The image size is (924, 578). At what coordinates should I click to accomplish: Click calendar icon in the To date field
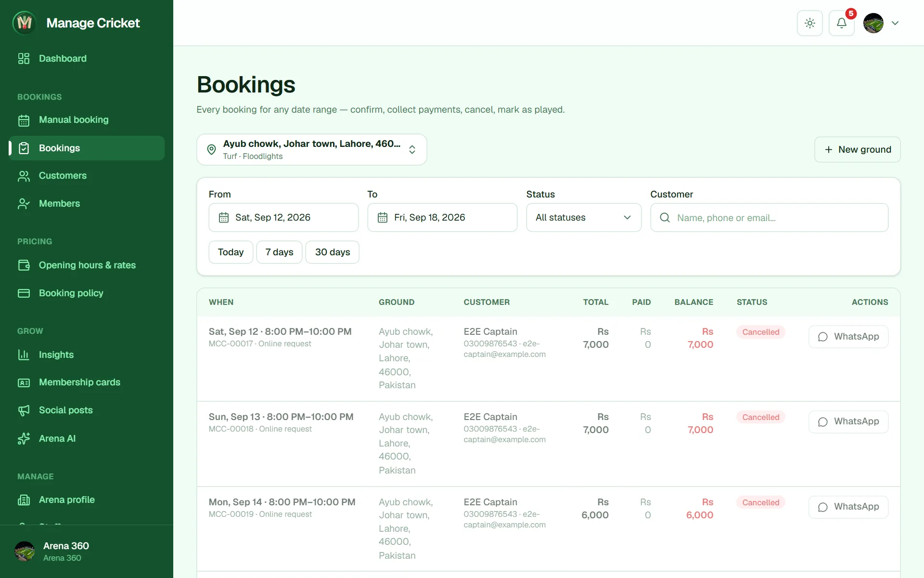383,218
